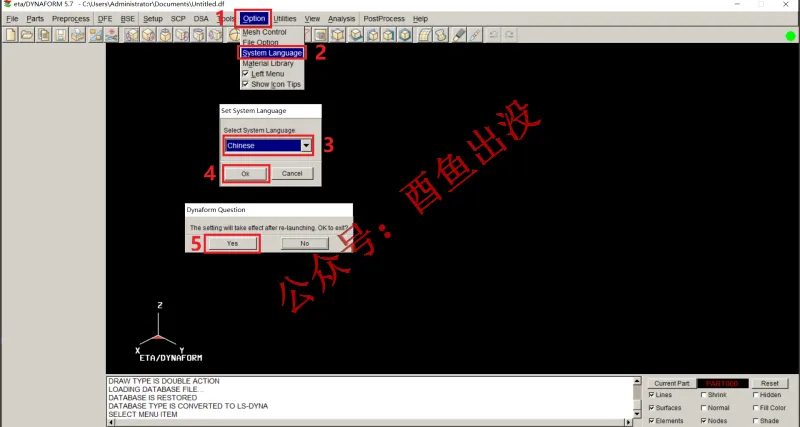
Task: Uncheck the Surfaces checkbox
Action: coord(652,408)
